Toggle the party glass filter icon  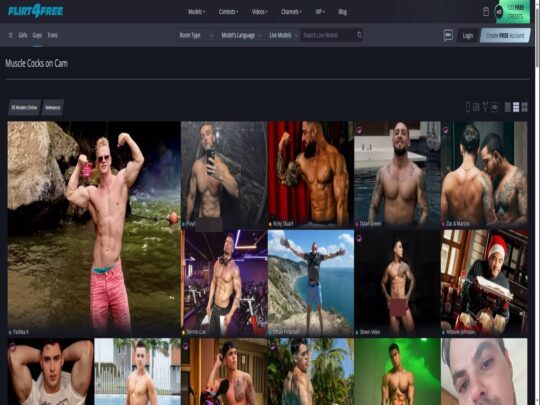[x=485, y=107]
